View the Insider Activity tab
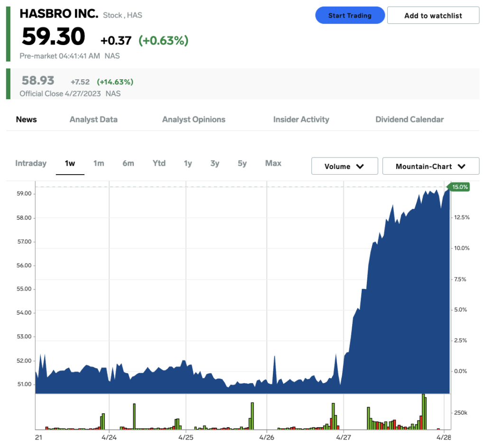 (301, 120)
